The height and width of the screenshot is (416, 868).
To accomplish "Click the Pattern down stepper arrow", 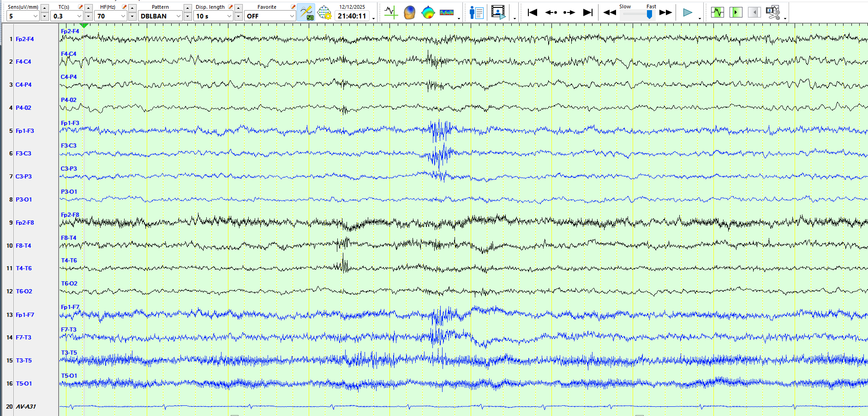I will 187,17.
